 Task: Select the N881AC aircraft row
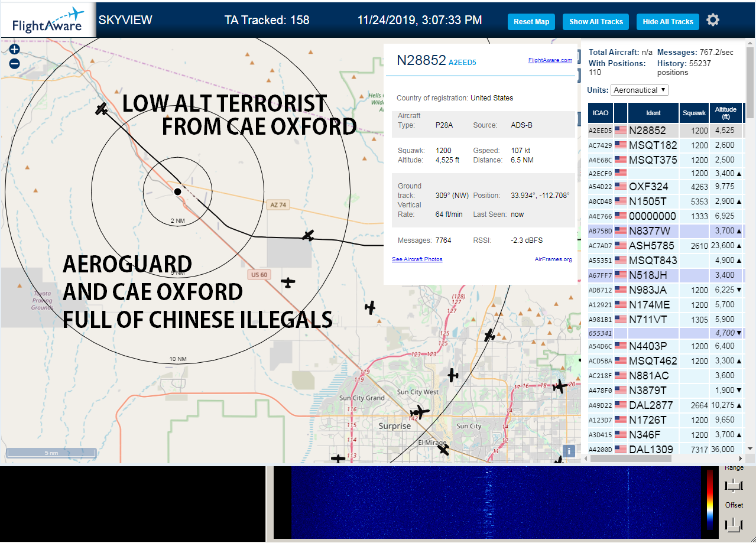pos(666,376)
